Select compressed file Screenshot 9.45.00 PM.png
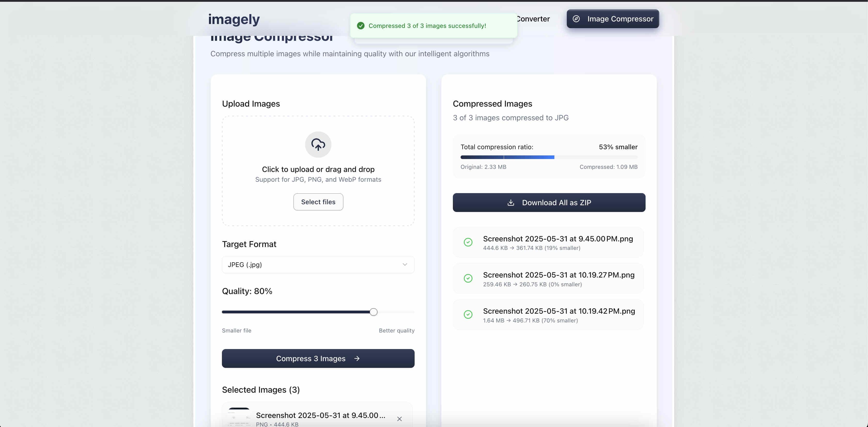This screenshot has width=868, height=427. point(548,242)
